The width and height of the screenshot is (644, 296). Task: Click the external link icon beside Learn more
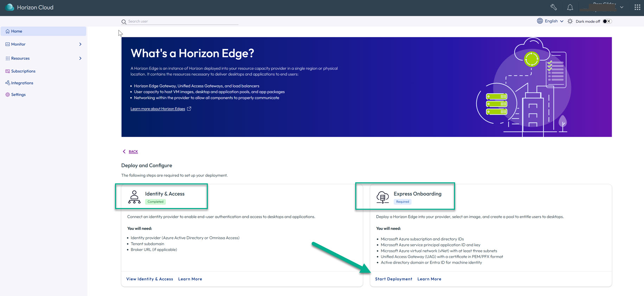pos(189,109)
